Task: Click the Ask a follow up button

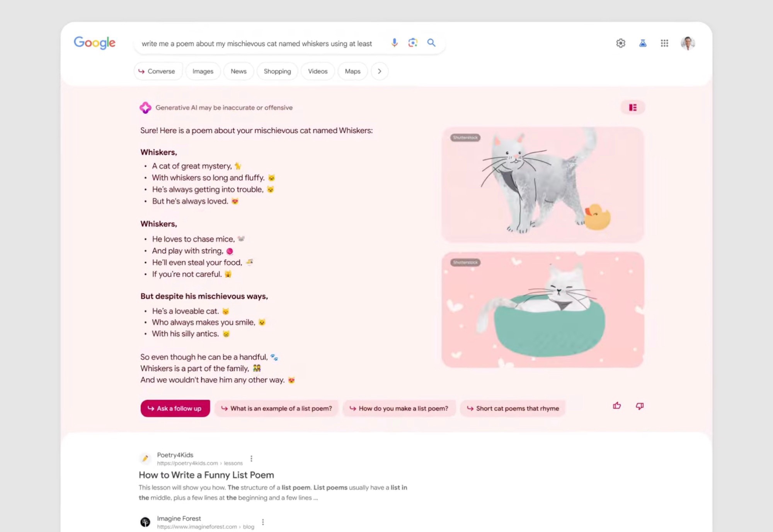Action: [x=175, y=408]
